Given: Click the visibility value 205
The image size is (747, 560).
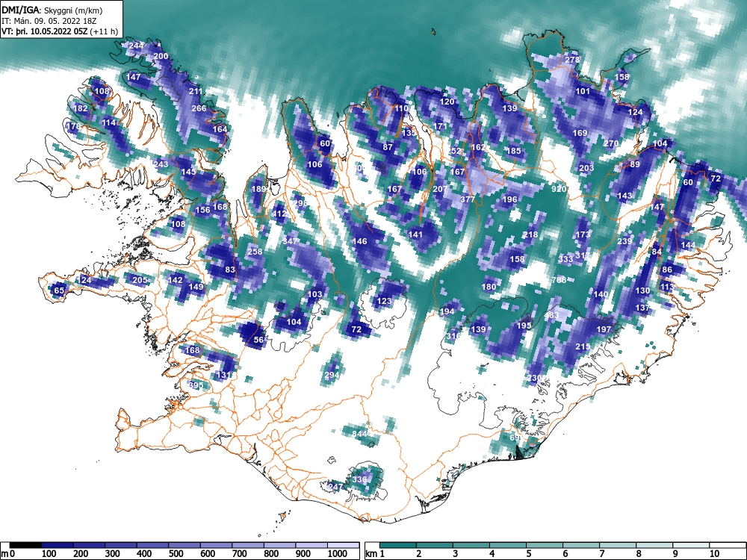Looking at the screenshot, I should tap(140, 280).
